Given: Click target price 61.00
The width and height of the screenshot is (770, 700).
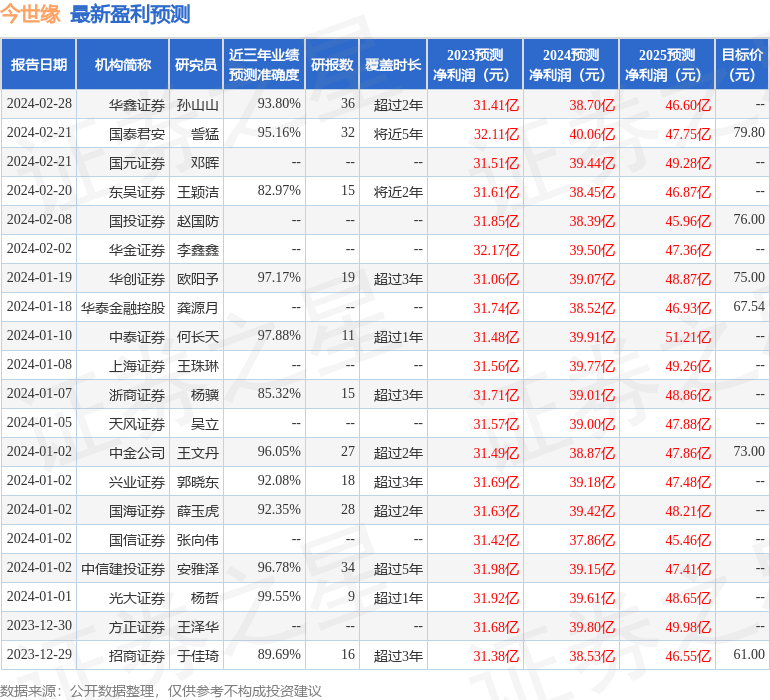Looking at the screenshot, I should pyautogui.click(x=749, y=654).
